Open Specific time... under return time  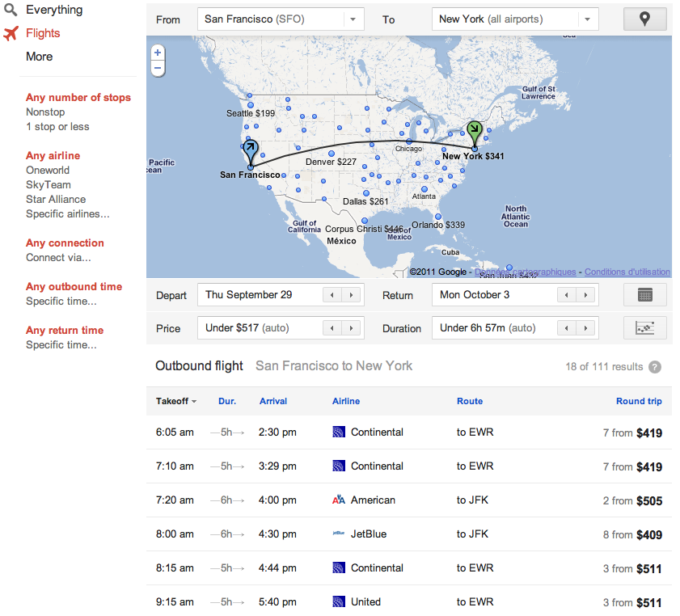pyautogui.click(x=61, y=344)
